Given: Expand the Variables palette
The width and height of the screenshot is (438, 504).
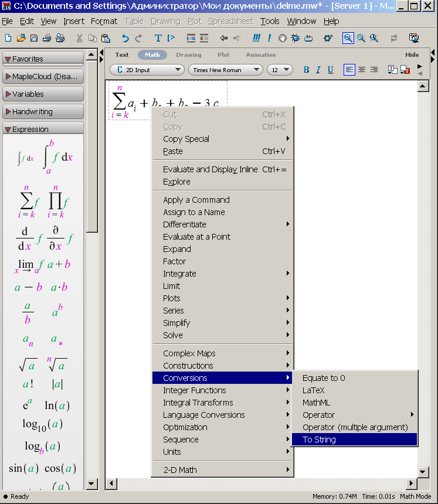Looking at the screenshot, I should click(43, 94).
